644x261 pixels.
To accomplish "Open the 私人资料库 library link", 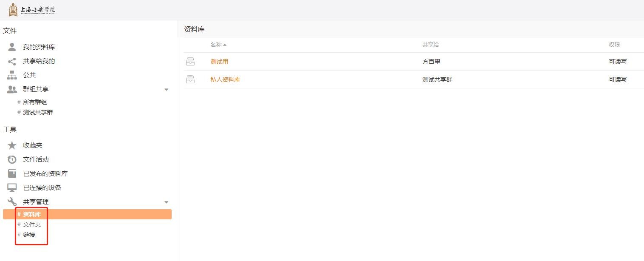I will tap(225, 79).
